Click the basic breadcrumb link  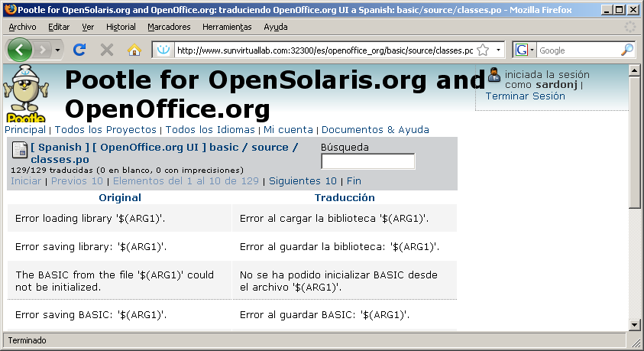coord(224,147)
